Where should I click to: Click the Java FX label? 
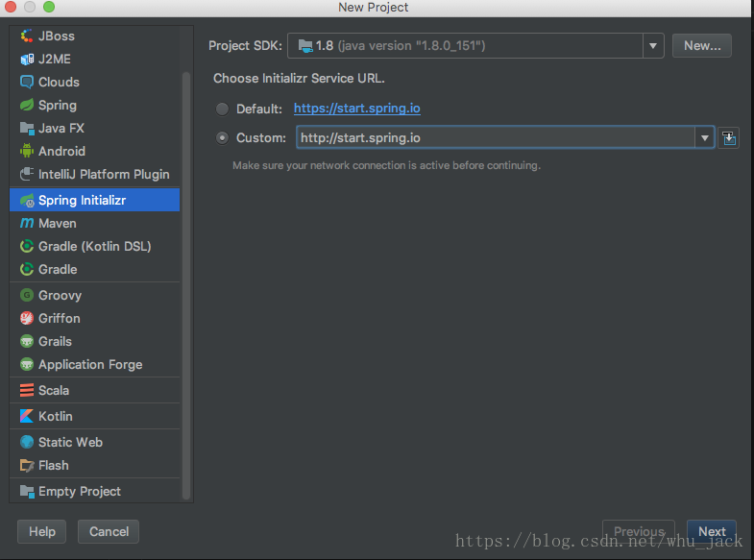[61, 128]
